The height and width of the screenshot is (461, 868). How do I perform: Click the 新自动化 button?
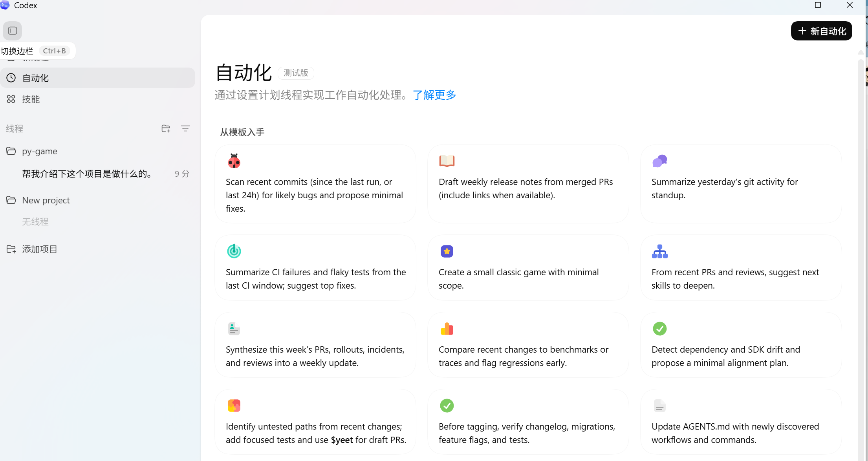821,31
